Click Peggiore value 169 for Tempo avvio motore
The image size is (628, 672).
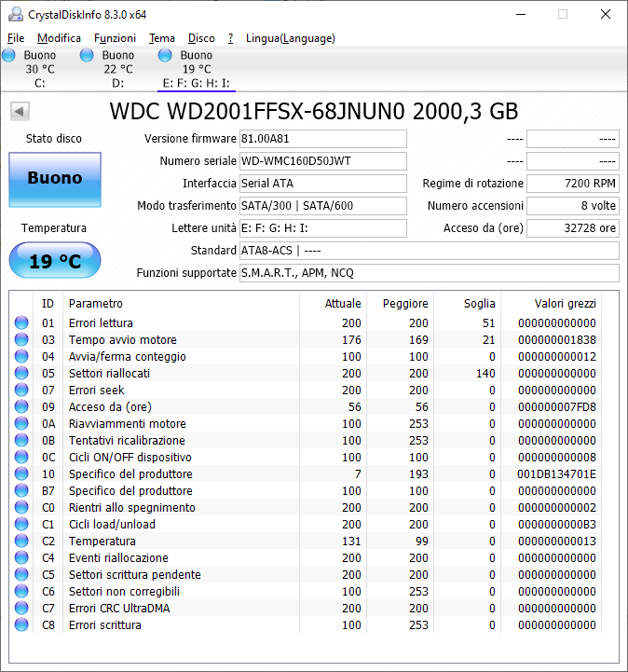coord(418,340)
